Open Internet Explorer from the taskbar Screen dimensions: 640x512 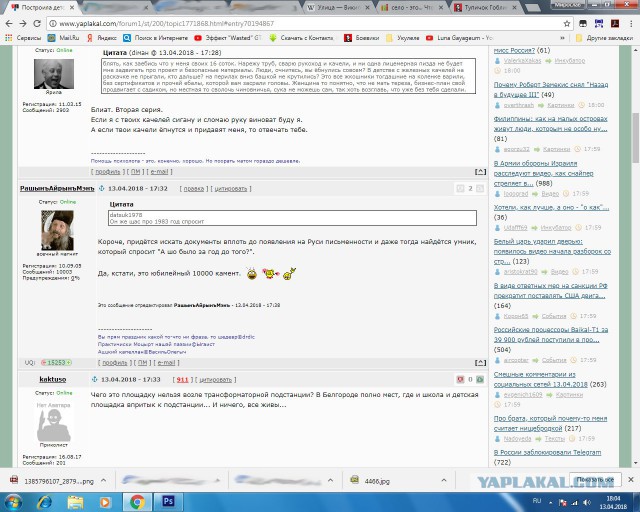(x=44, y=501)
